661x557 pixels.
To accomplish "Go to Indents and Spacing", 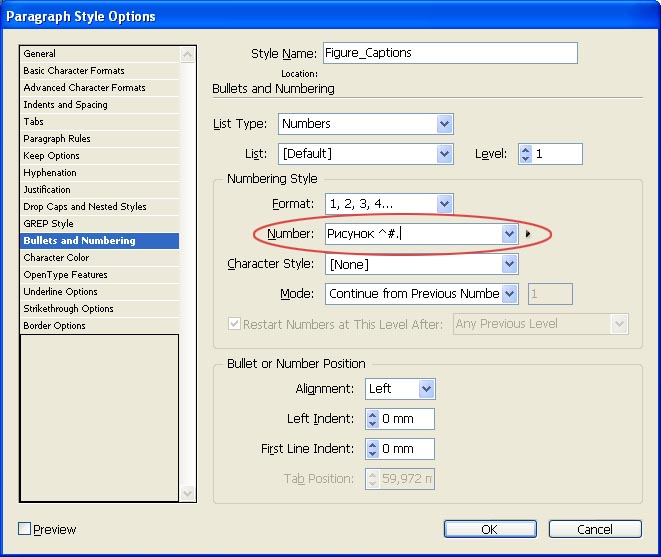I will 99,105.
